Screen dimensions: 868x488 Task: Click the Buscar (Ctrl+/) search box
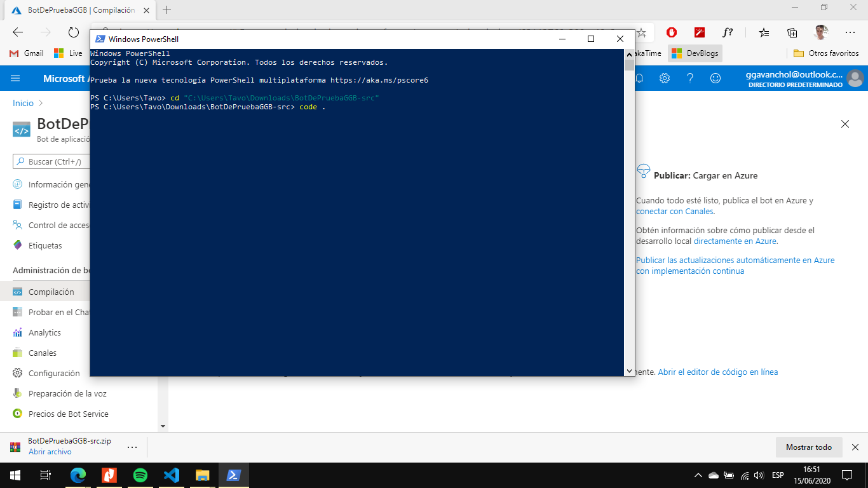[x=52, y=162]
